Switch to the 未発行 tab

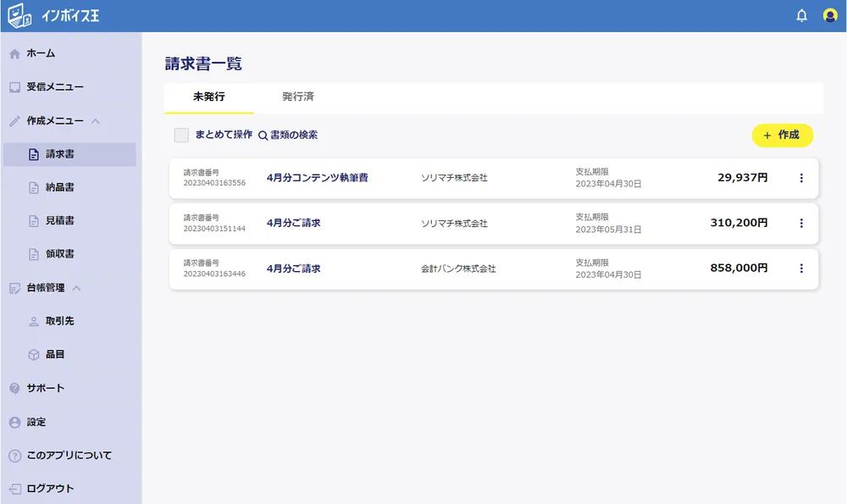coord(209,97)
